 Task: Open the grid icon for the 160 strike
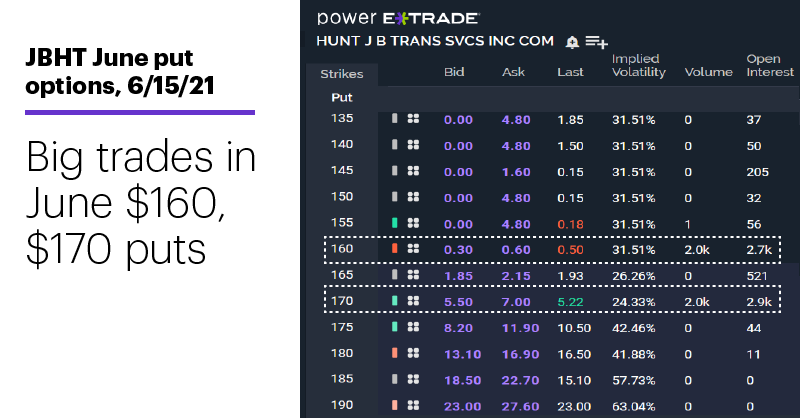[x=413, y=249]
